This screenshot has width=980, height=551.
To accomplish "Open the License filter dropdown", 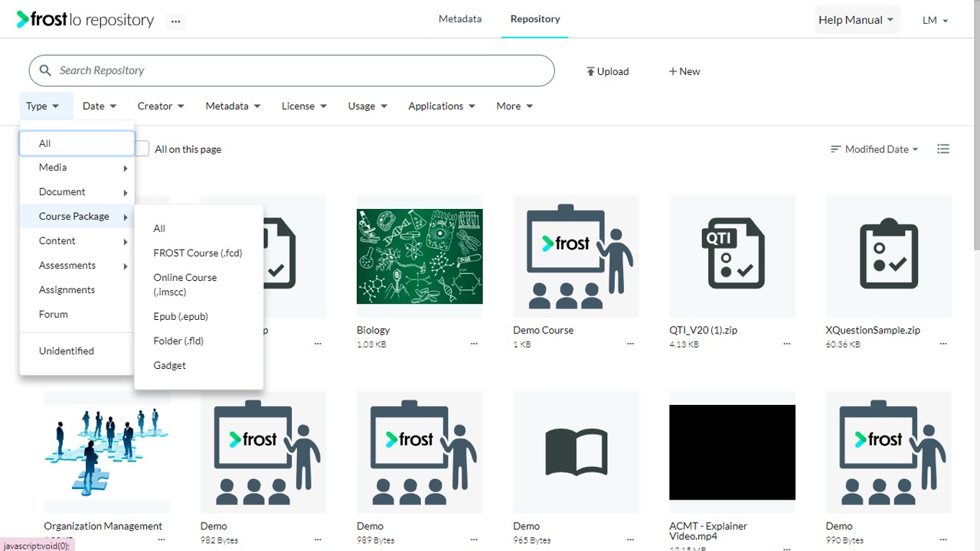I will [x=304, y=106].
